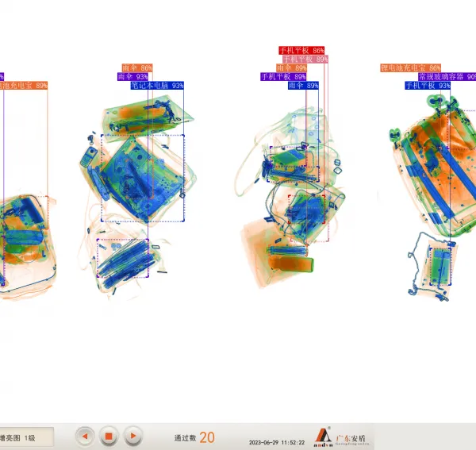
Task: Click the forward (right arrow) playback button
Action: coord(133,437)
